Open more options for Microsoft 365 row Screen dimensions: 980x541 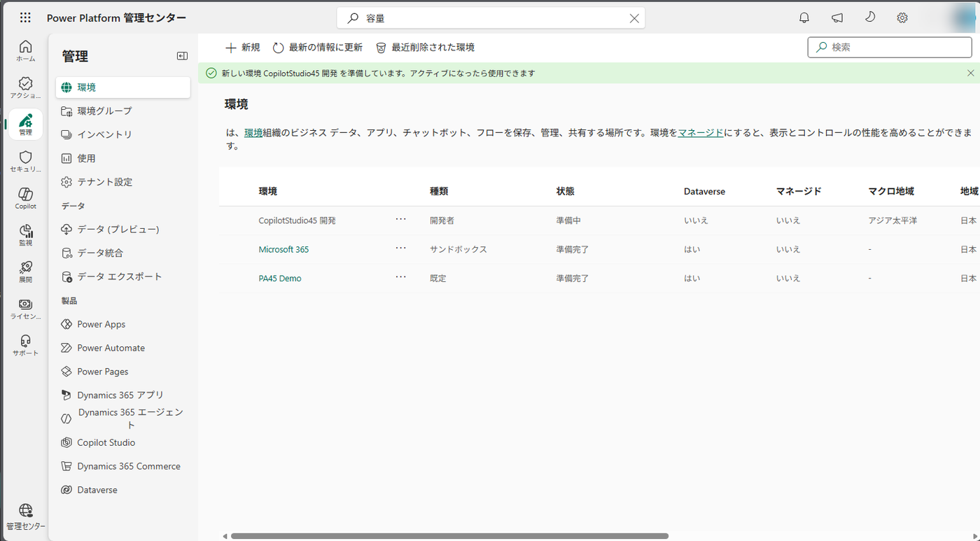(x=400, y=248)
